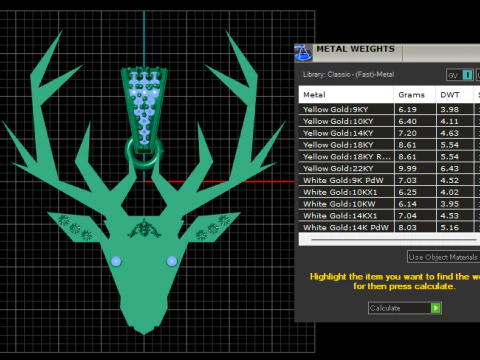Select the White Gold:10KW row
Image resolution: width=480 pixels, height=360 pixels.
(389, 204)
